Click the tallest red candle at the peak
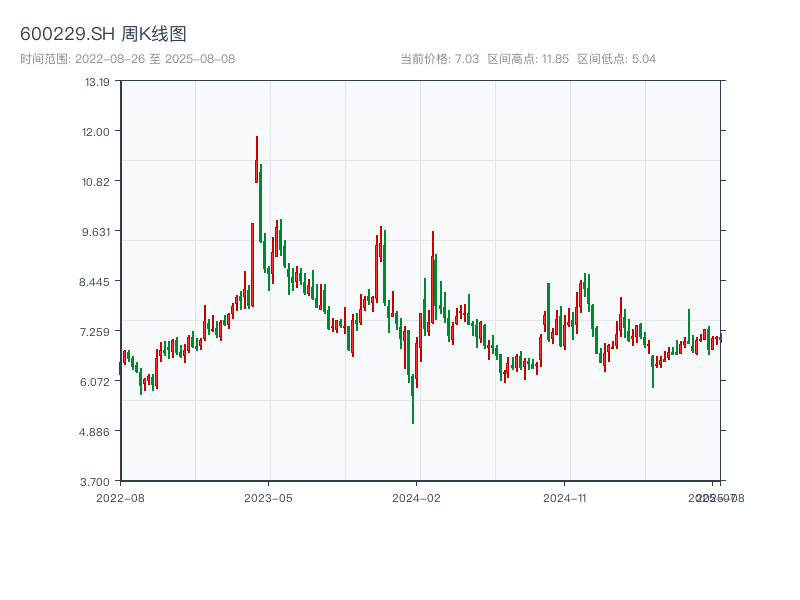Image resolution: width=800 pixels, height=600 pixels. (256, 160)
